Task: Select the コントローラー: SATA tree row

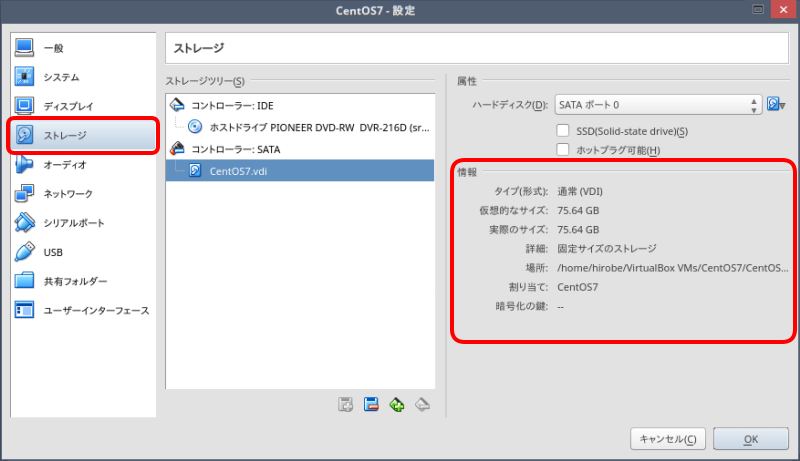Action: click(300, 149)
